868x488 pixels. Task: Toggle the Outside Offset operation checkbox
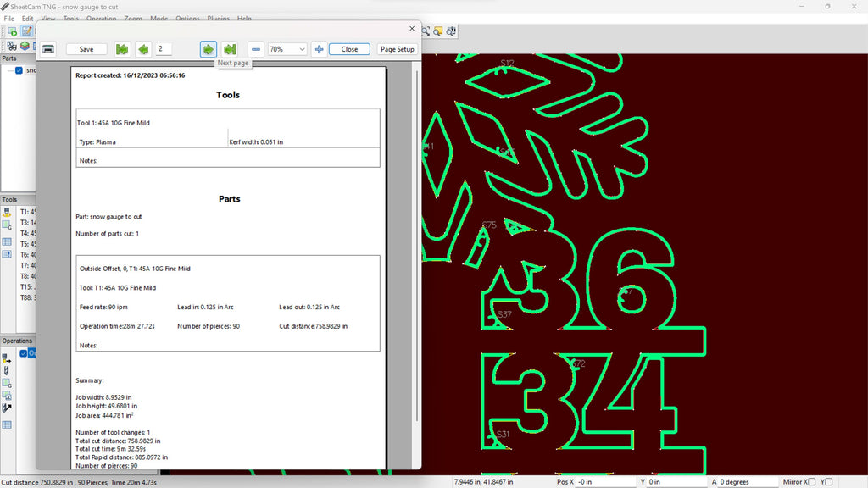(x=23, y=353)
